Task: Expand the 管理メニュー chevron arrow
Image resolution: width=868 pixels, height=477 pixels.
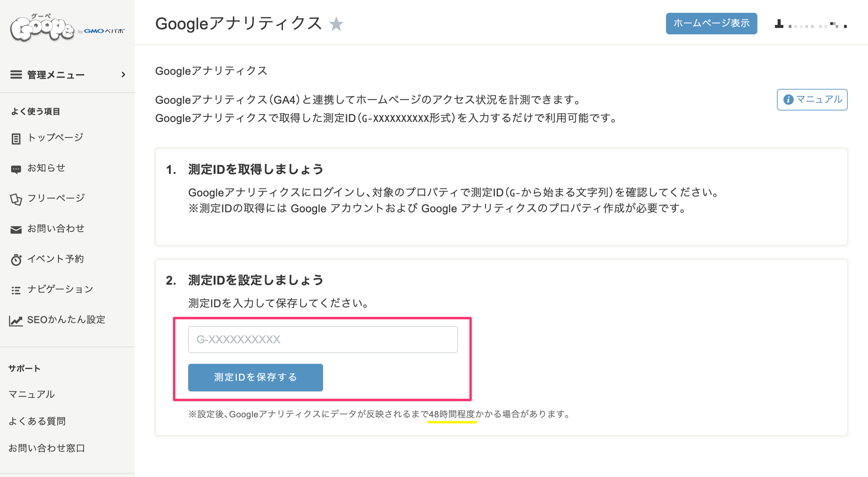Action: 123,75
